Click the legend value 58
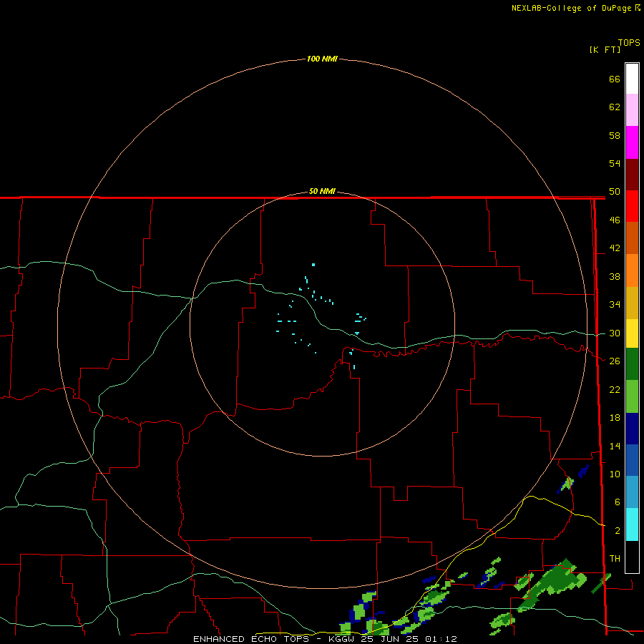Screen dimensions: 644x644 coord(615,135)
